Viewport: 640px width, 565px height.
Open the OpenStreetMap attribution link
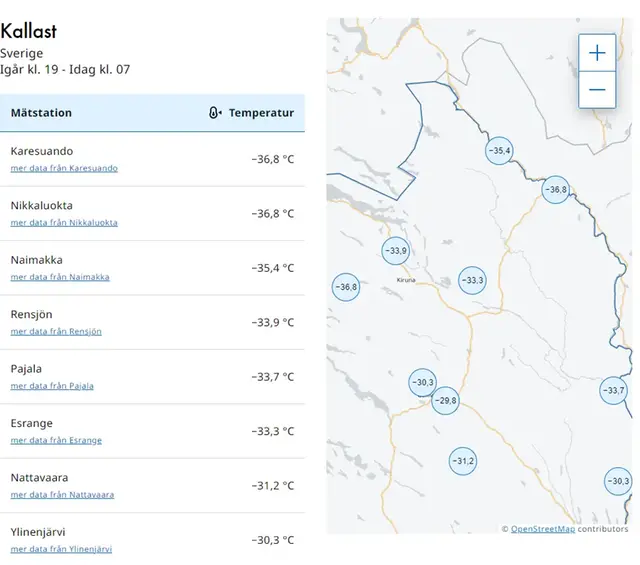(x=542, y=529)
